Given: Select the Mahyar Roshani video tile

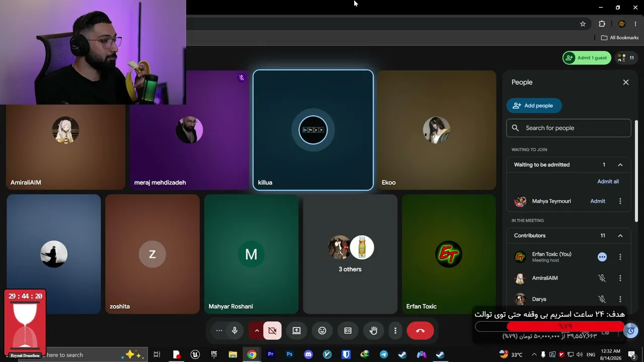Looking at the screenshot, I should [251, 254].
